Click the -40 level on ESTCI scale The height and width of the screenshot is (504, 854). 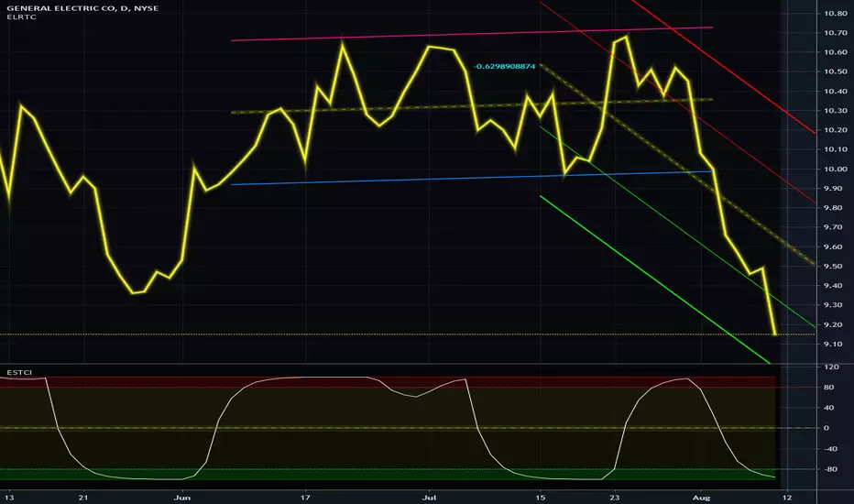pos(830,449)
